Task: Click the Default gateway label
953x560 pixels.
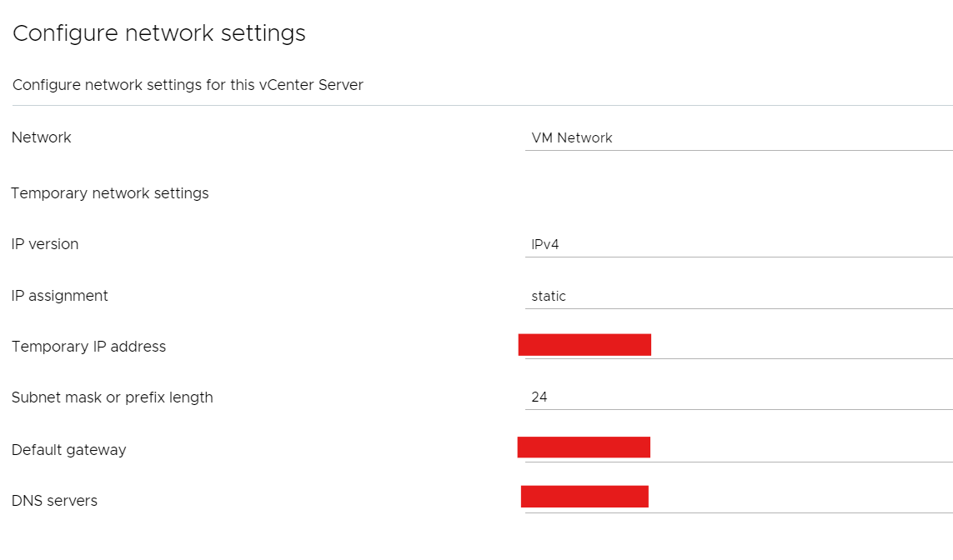Action: pyautogui.click(x=69, y=450)
